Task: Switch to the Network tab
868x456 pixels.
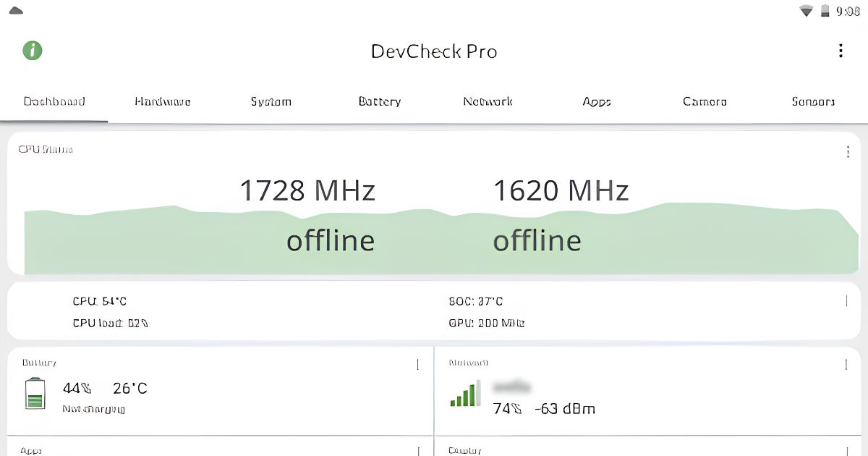Action: 488,101
